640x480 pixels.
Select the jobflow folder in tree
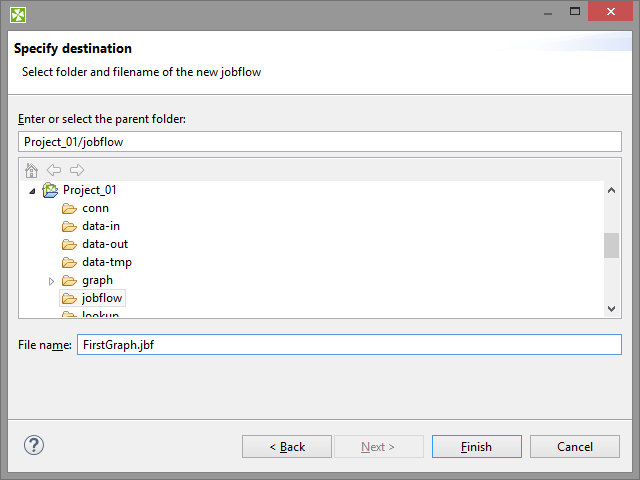[102, 298]
